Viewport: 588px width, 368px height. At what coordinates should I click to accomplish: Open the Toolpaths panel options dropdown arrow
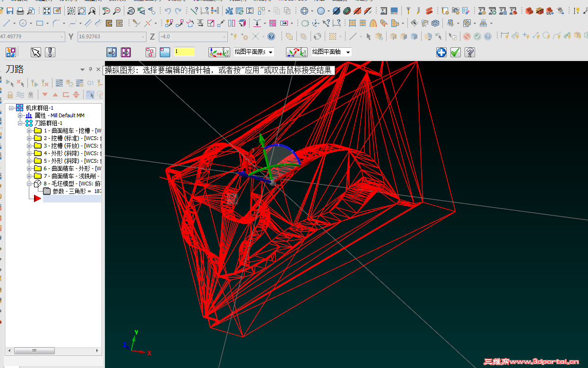tap(82, 70)
